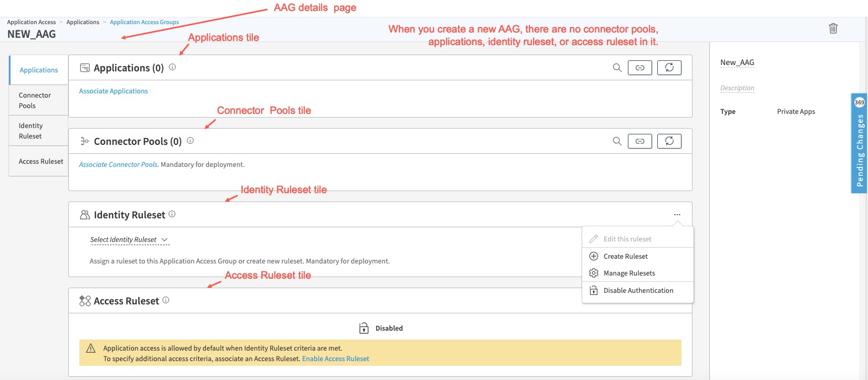
Task: Click the search icon in Connector Pools tile
Action: (x=617, y=141)
